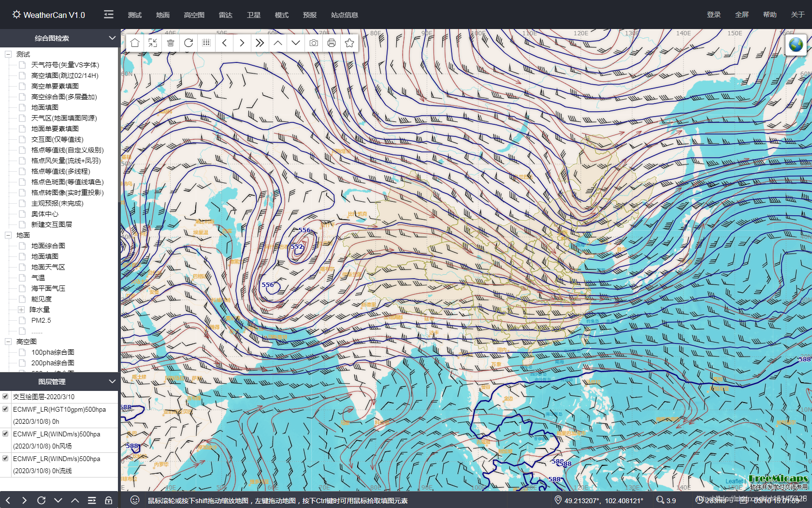Select PM2.5 tree item
The width and height of the screenshot is (812, 508).
point(41,320)
